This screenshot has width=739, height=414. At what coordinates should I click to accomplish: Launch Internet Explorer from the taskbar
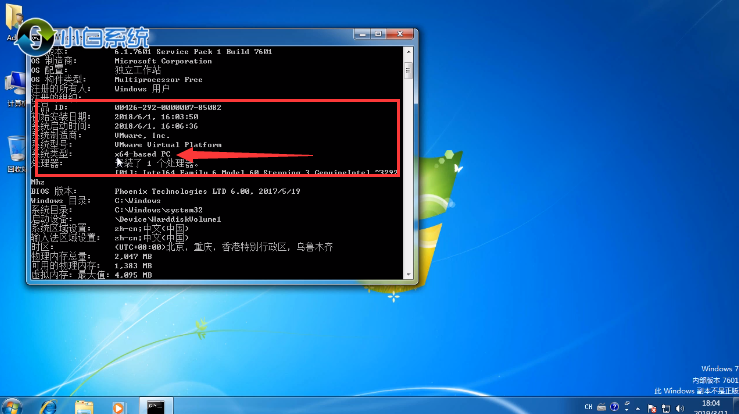pyautogui.click(x=48, y=405)
